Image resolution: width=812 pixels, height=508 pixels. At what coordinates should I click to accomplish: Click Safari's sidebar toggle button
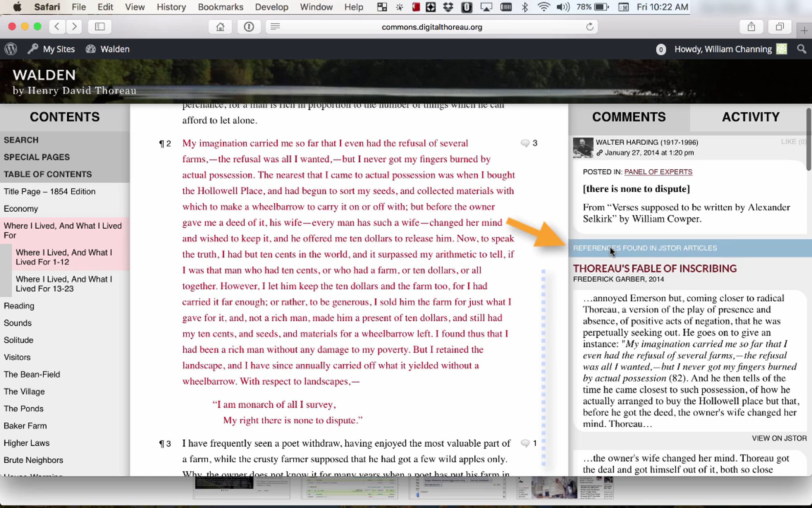(99, 27)
